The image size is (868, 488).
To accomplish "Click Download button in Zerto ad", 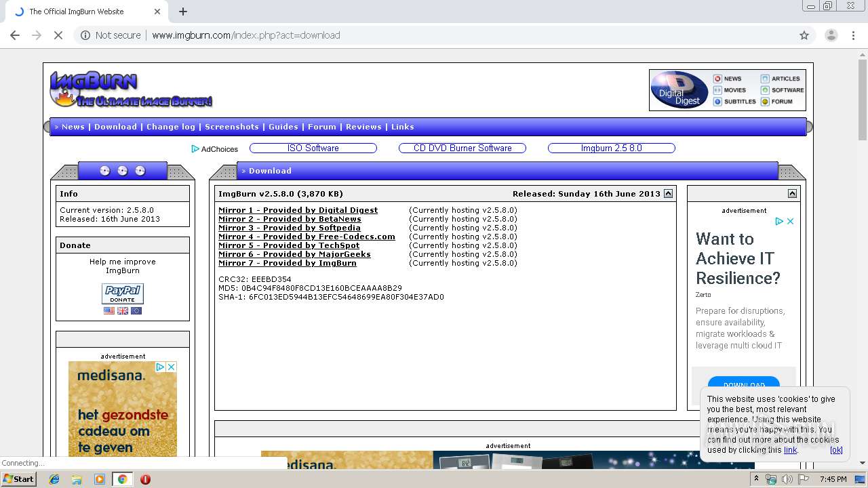I will pos(744,384).
